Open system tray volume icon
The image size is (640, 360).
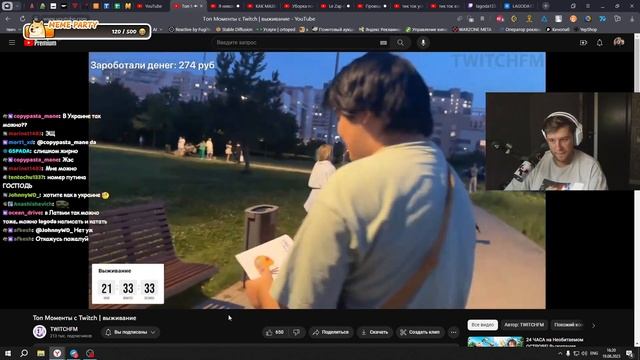(584, 353)
